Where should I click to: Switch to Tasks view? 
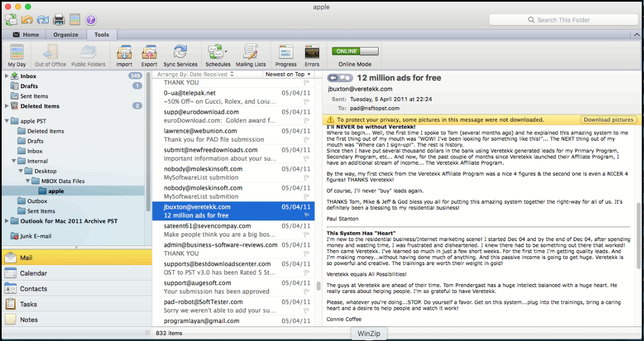(76, 304)
